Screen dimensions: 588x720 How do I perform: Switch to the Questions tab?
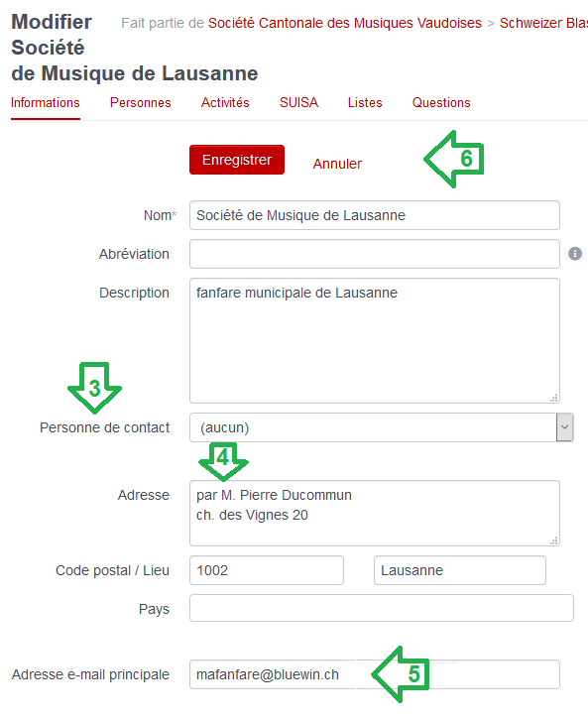coord(441,102)
